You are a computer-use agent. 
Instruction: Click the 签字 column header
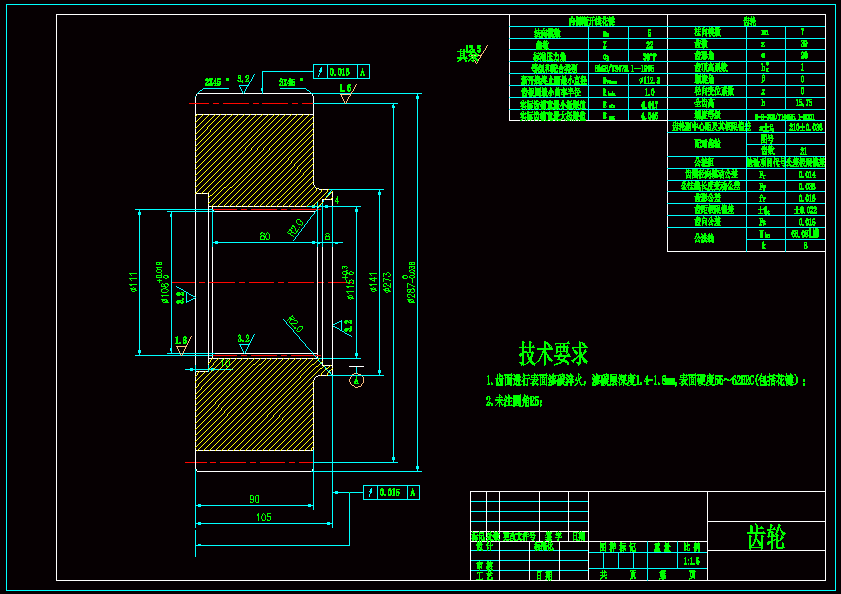point(554,536)
